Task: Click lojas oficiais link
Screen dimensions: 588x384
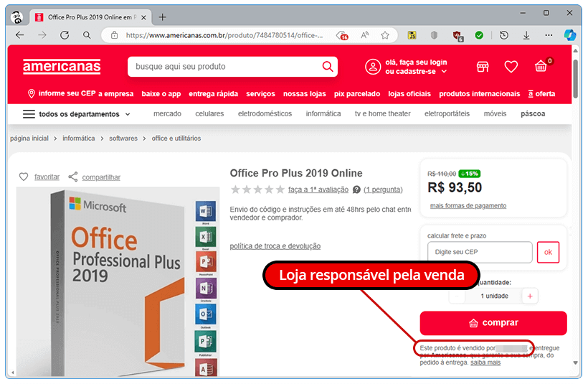Action: coord(409,94)
